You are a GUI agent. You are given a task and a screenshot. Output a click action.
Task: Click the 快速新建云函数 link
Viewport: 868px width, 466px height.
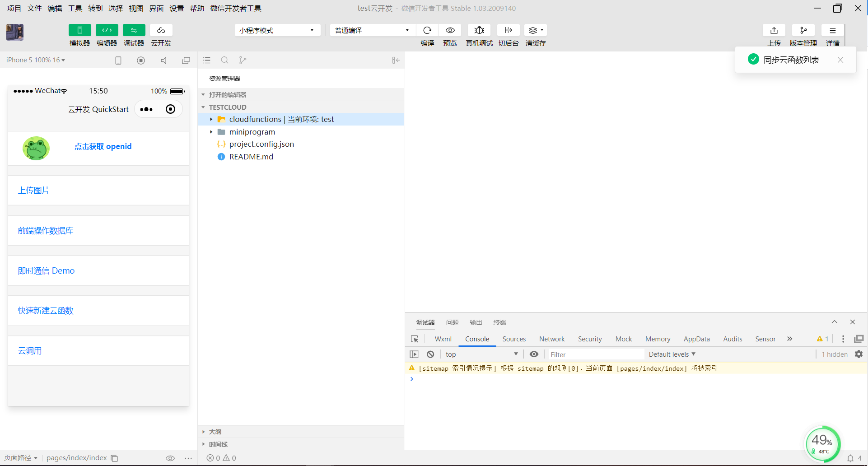45,310
